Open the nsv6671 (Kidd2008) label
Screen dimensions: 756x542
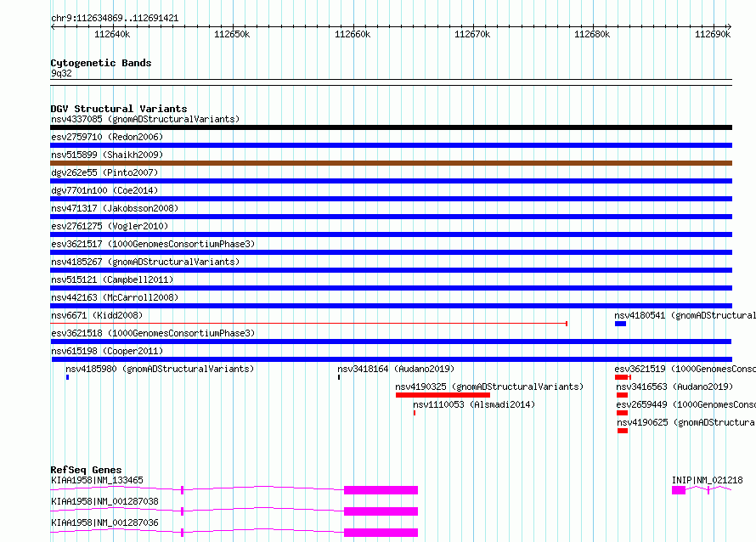pyautogui.click(x=97, y=315)
